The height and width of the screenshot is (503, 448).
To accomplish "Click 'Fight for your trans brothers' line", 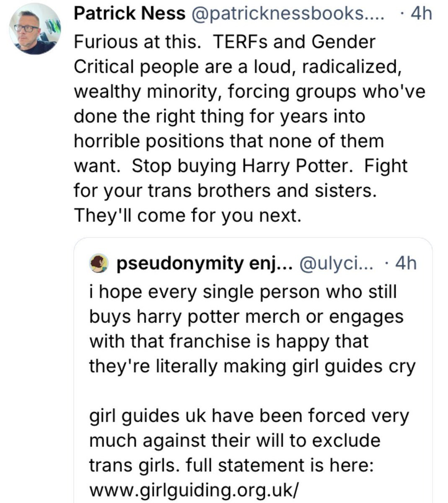I will click(225, 191).
